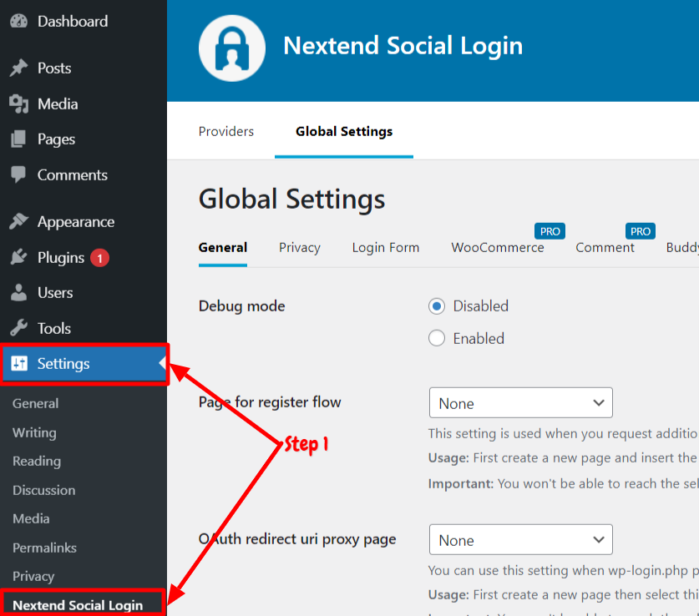
Task: Click the Pages icon in sidebar
Action: coord(18,139)
